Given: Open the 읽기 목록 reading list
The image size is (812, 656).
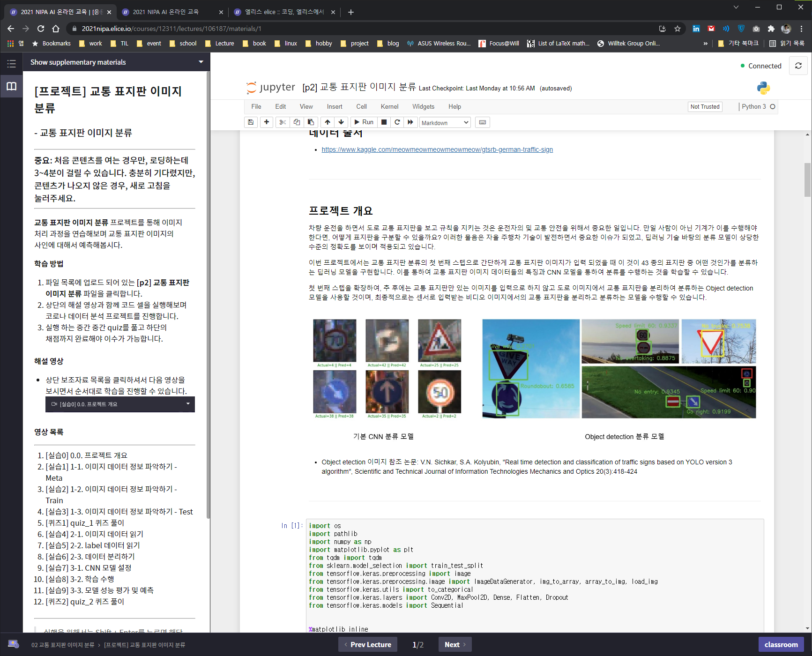Looking at the screenshot, I should pyautogui.click(x=787, y=44).
